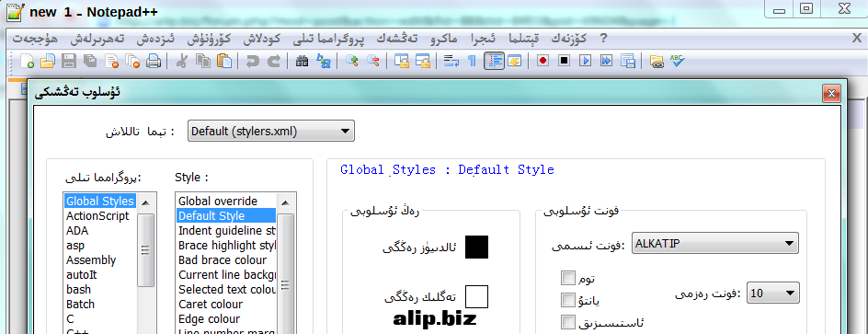868x334 pixels.
Task: Click the Zoom in magnifier icon
Action: point(351,61)
